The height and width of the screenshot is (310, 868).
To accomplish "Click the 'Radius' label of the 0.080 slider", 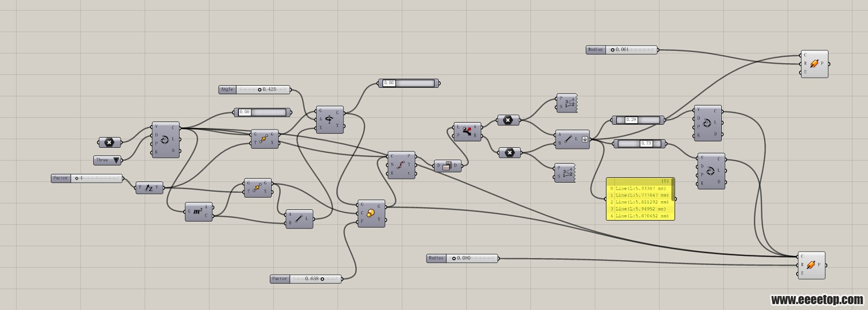I will tap(436, 258).
